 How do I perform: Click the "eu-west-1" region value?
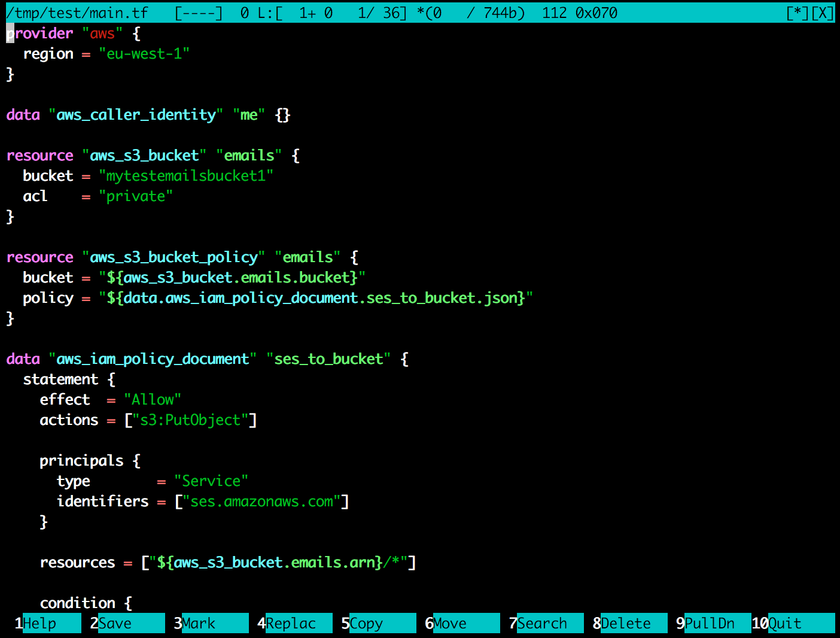point(144,54)
